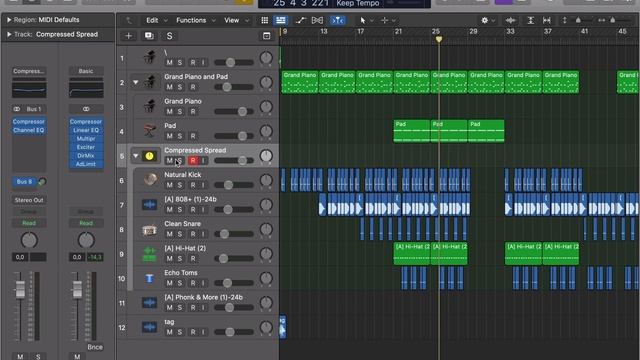Click the Clean Snare drum icon
This screenshot has width=640, height=360.
[149, 229]
